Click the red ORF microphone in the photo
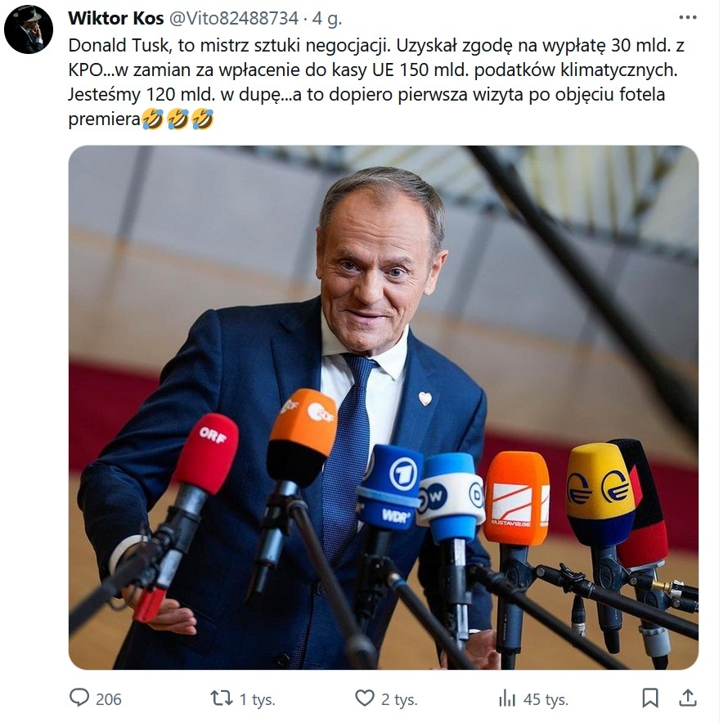The height and width of the screenshot is (723, 728). click(205, 453)
